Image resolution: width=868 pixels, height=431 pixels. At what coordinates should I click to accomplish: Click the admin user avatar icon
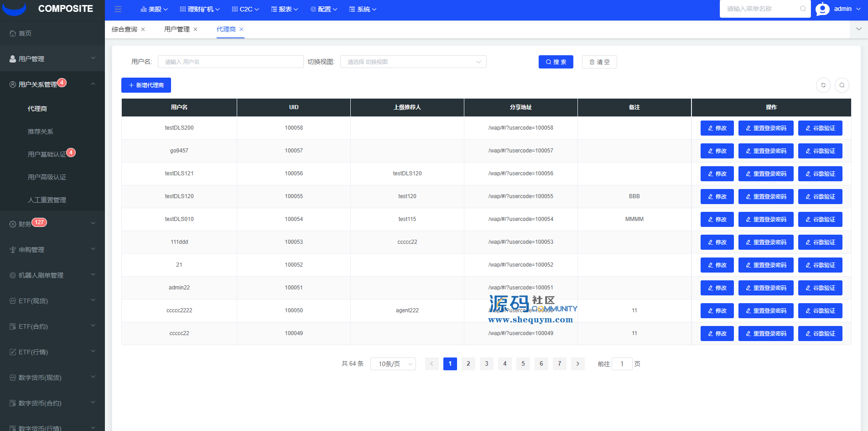tap(822, 9)
